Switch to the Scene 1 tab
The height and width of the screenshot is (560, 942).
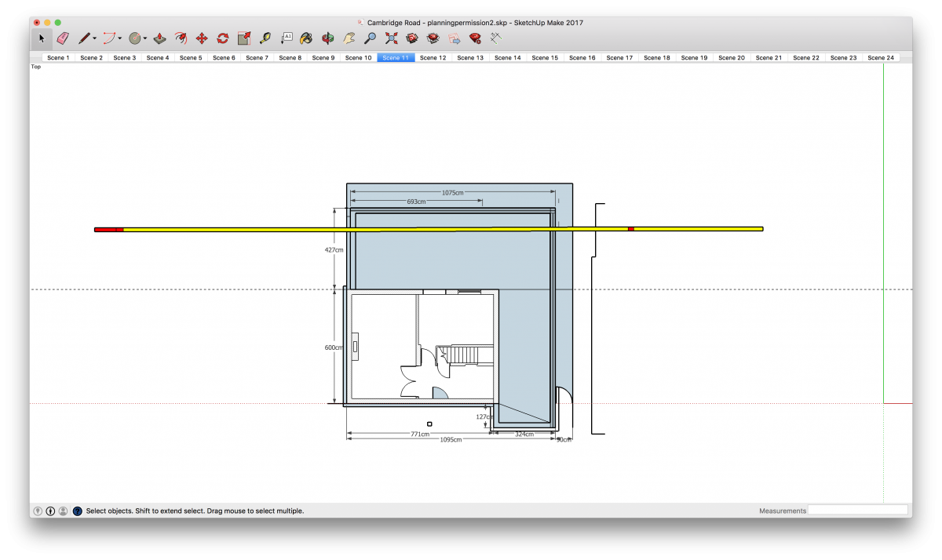click(x=57, y=56)
